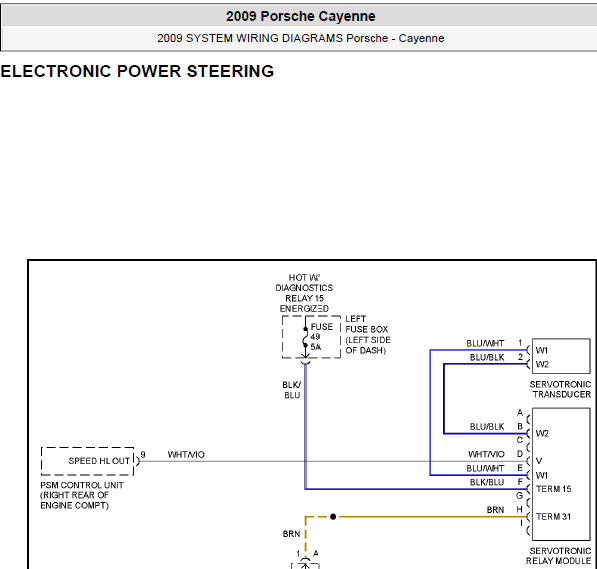
Task: Click the BRN wire label at pin H
Action: pos(495,510)
